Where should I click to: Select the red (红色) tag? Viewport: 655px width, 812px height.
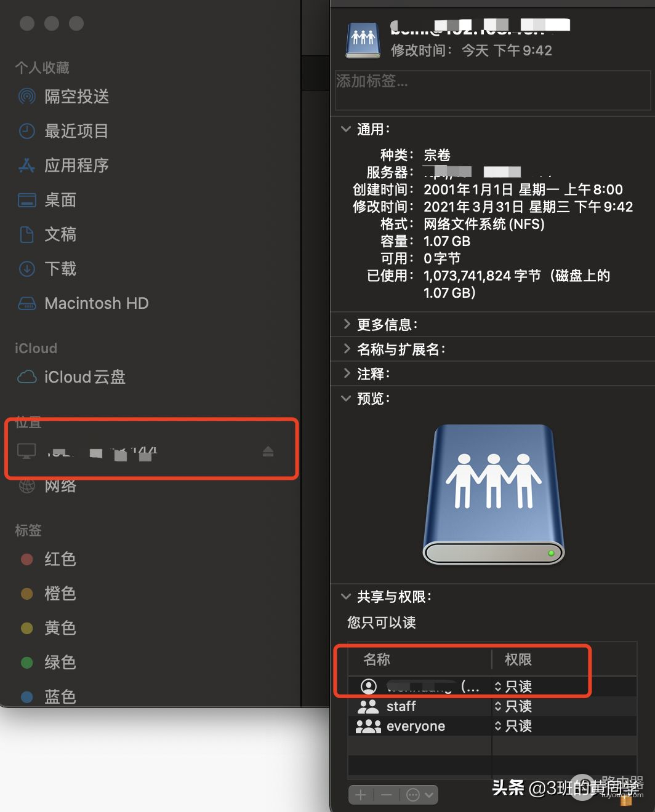(x=60, y=559)
